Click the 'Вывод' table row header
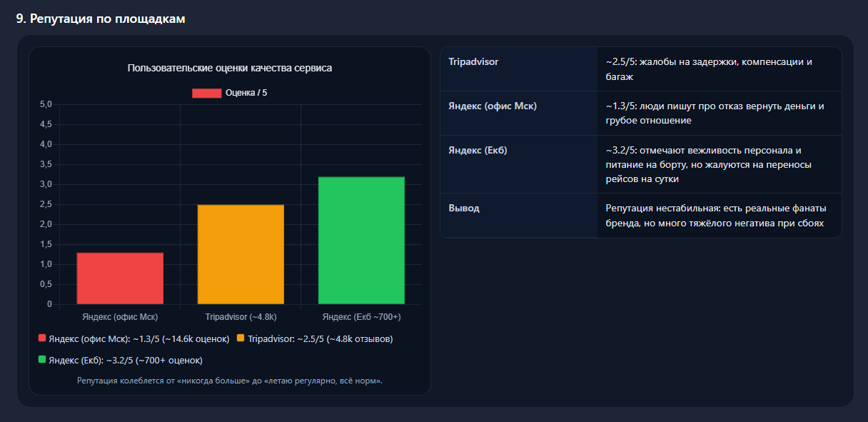The width and height of the screenshot is (868, 422). (x=464, y=209)
